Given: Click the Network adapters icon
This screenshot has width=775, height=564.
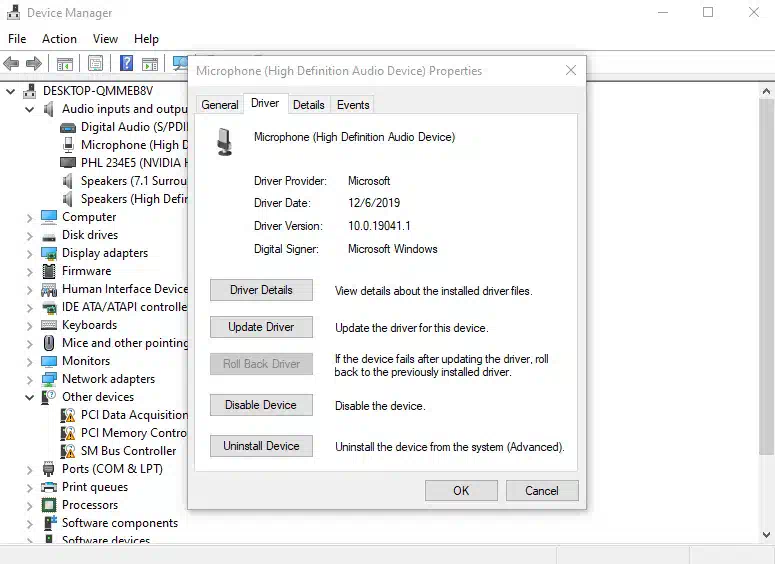Looking at the screenshot, I should 48,379.
